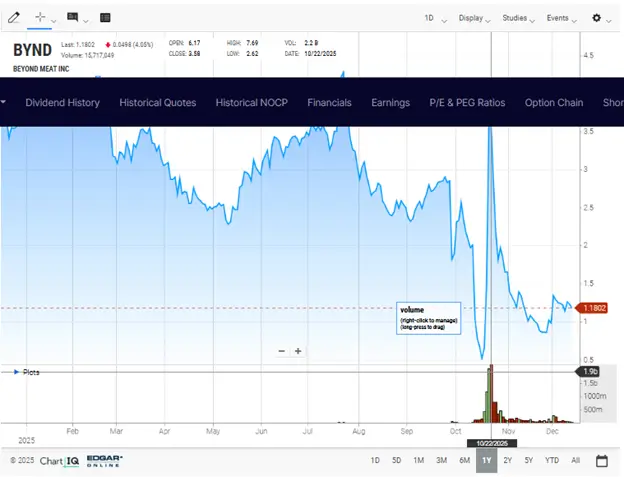Open the Financials tab
This screenshot has width=624, height=477.
click(x=329, y=103)
